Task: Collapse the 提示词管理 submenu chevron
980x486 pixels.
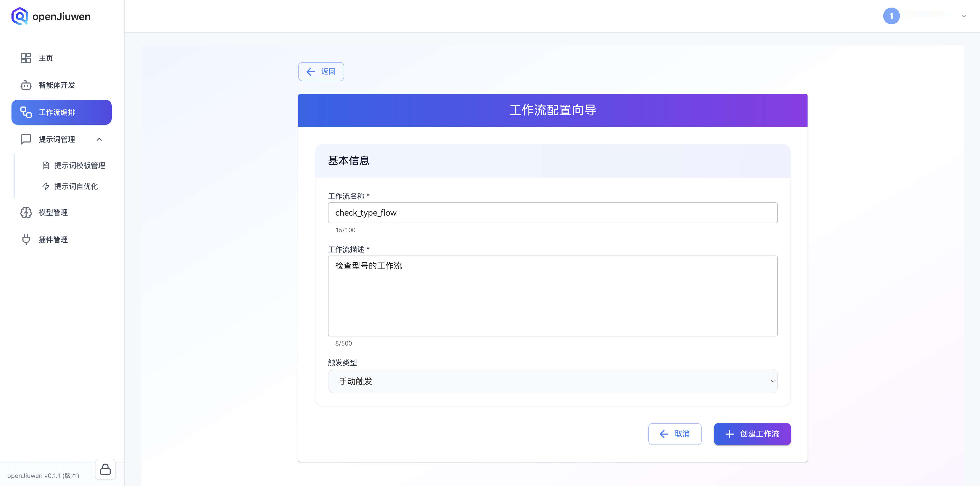Action: tap(99, 139)
